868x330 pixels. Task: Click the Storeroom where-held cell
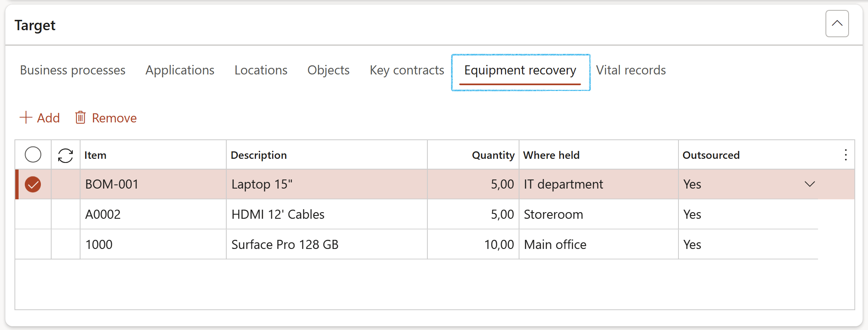click(x=553, y=215)
